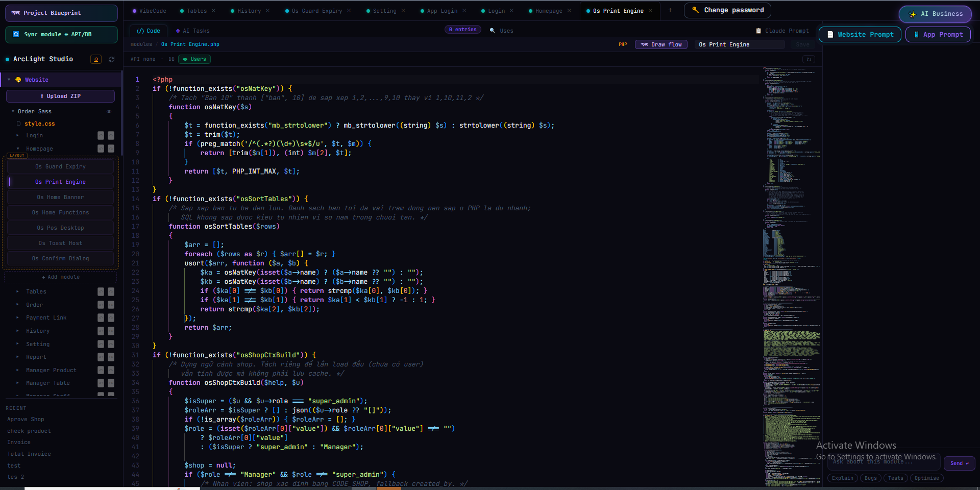Click the plus icon to add a new tab
The height and width of the screenshot is (490, 980).
(670, 10)
